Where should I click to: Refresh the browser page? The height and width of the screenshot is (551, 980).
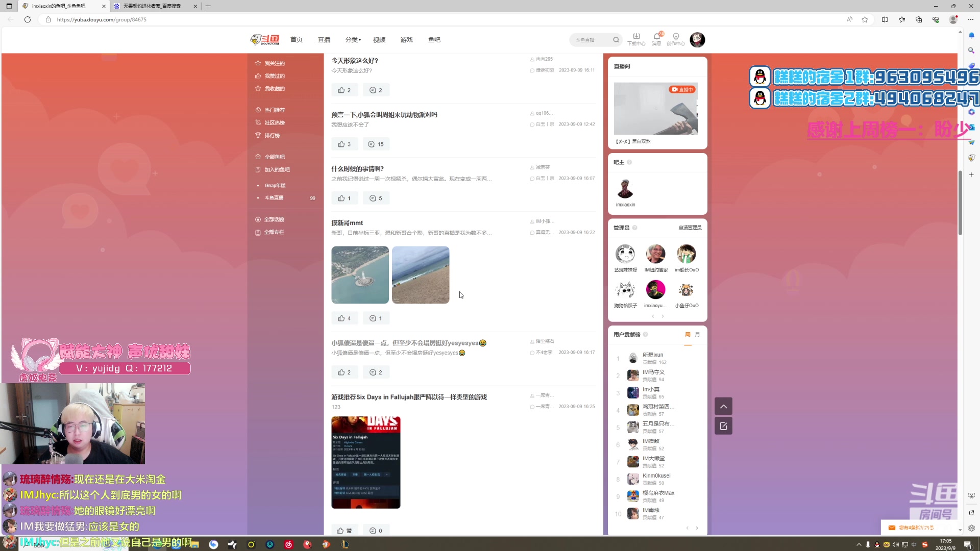(28, 19)
